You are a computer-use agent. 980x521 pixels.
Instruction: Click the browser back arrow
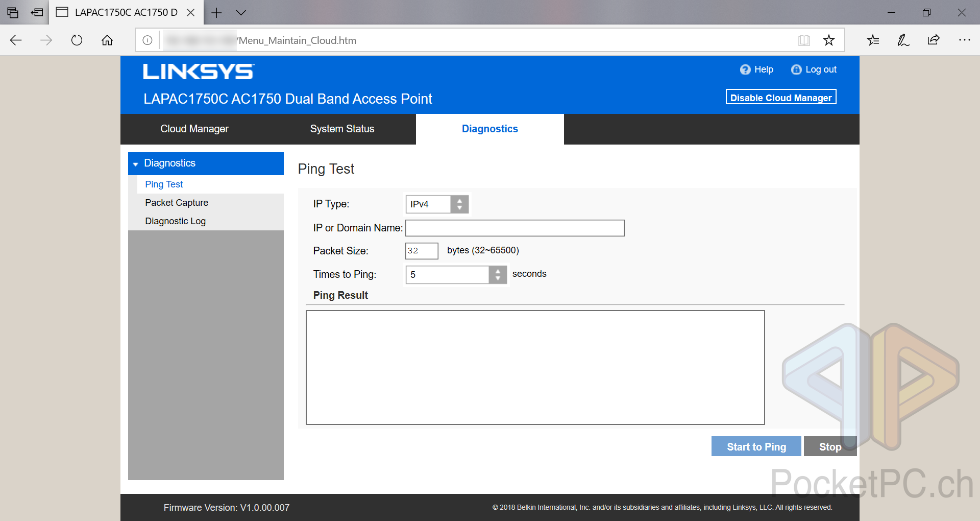point(16,40)
